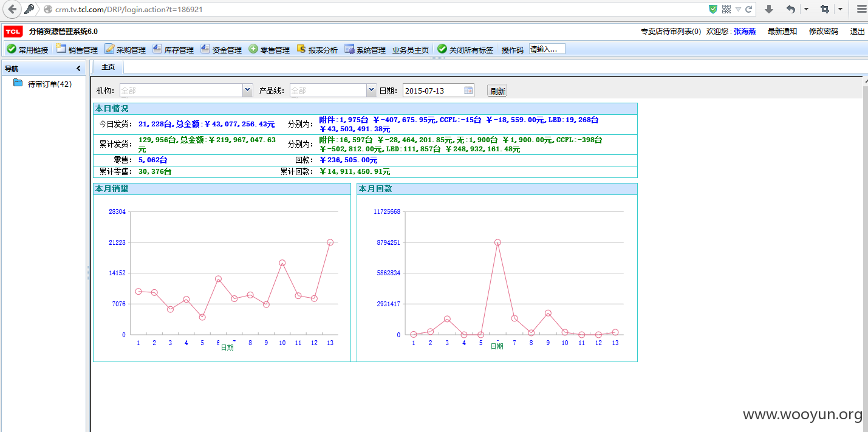Click the key icon beside the address bar
This screenshot has width=868, height=432.
point(29,9)
